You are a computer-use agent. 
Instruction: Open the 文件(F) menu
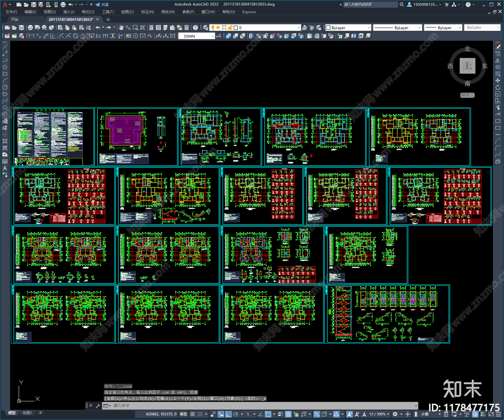[x=11, y=12]
